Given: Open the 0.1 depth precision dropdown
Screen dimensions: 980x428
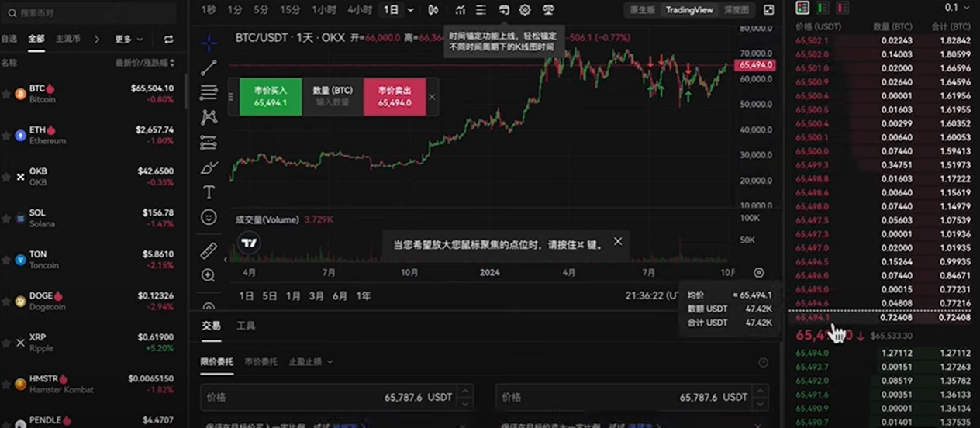Looking at the screenshot, I should pos(957,8).
